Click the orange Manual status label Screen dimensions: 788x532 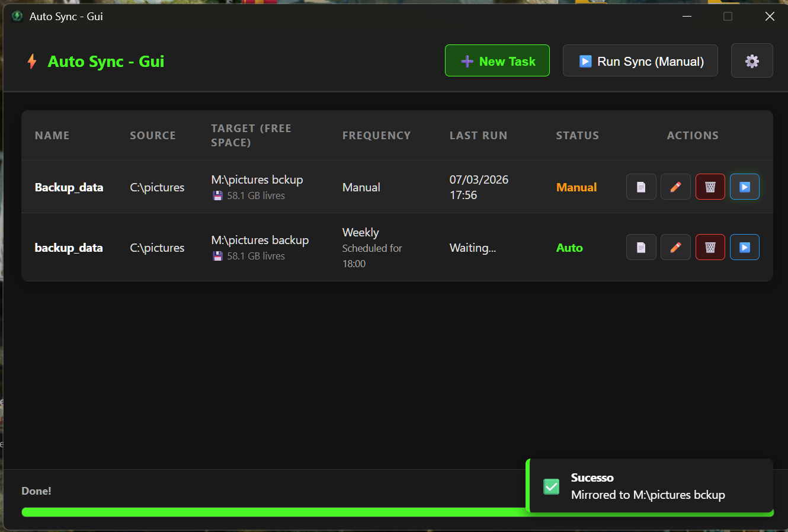pyautogui.click(x=576, y=187)
